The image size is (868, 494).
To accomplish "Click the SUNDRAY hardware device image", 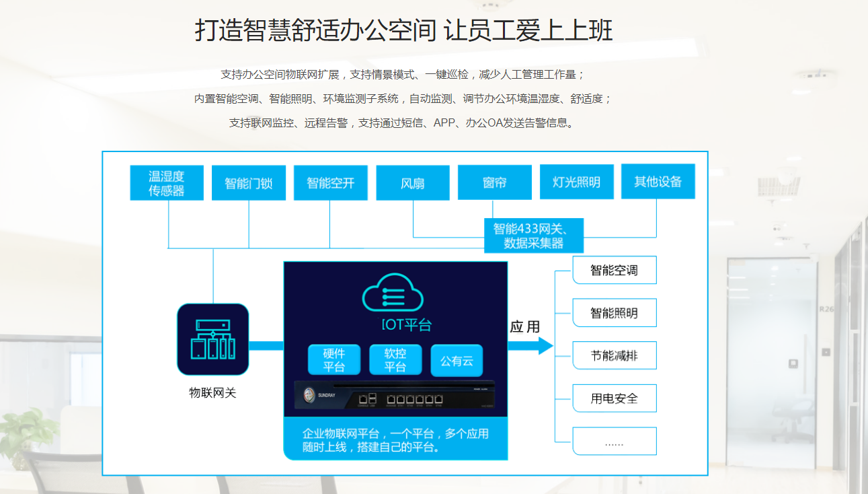I will (395, 396).
